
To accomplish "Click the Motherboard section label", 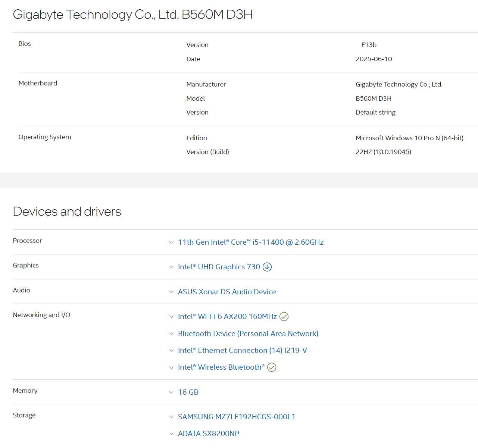I will 38,83.
